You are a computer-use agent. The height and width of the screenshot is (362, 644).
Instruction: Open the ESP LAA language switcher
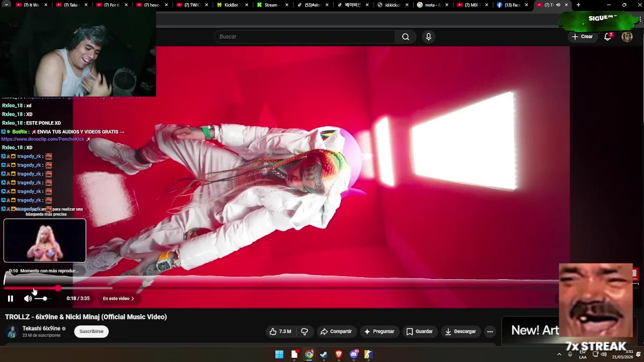point(583,354)
